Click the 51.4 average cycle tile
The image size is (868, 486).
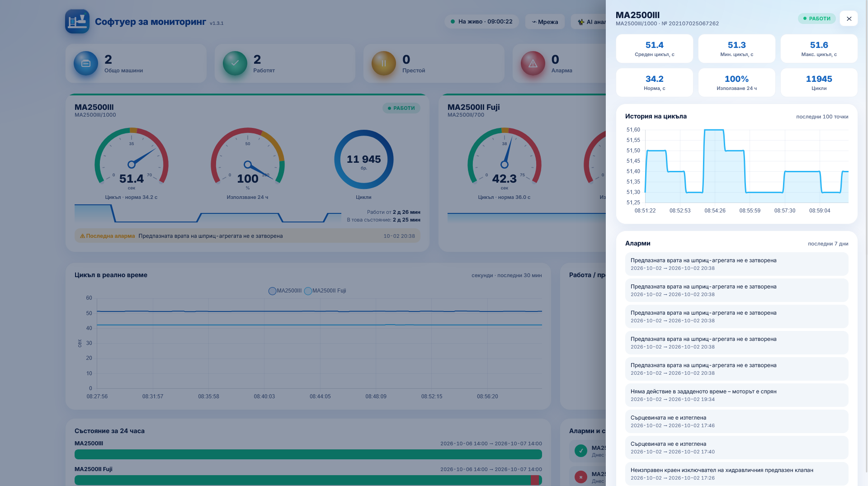pyautogui.click(x=655, y=48)
